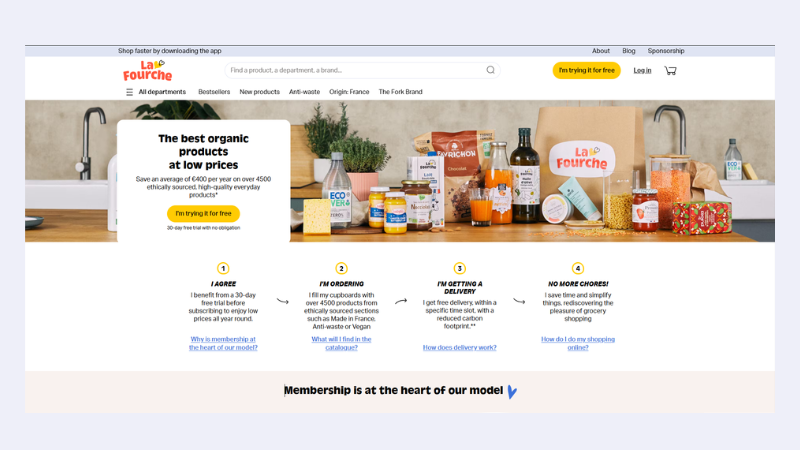800x450 pixels.
Task: Click the search magnifier icon
Action: coord(490,70)
